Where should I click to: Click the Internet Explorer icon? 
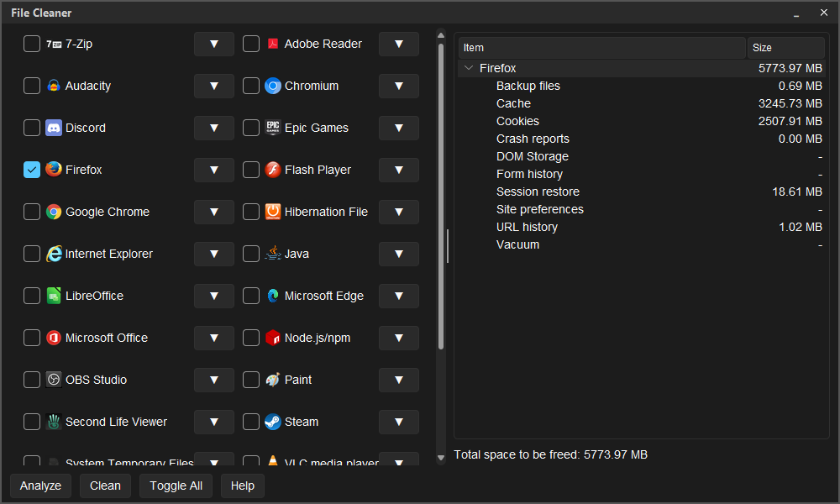[54, 254]
